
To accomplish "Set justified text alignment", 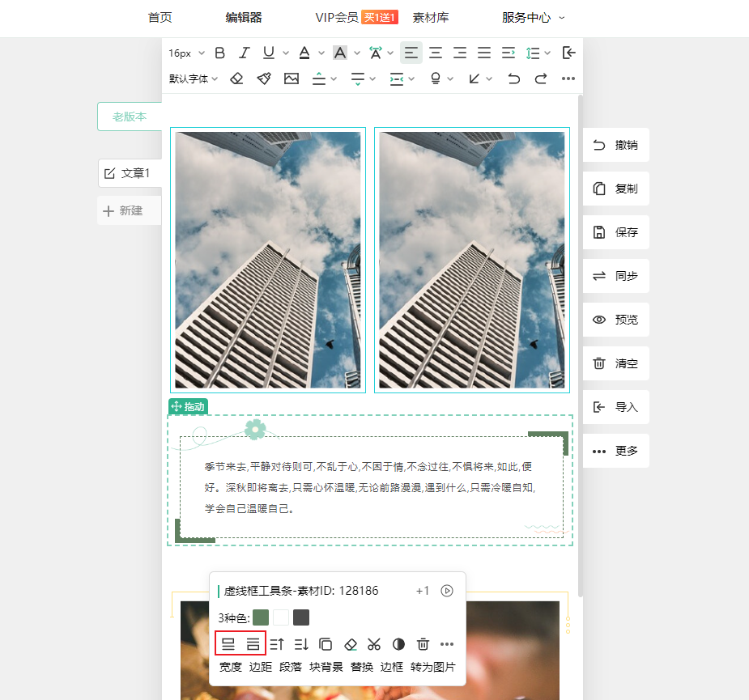I will [484, 53].
